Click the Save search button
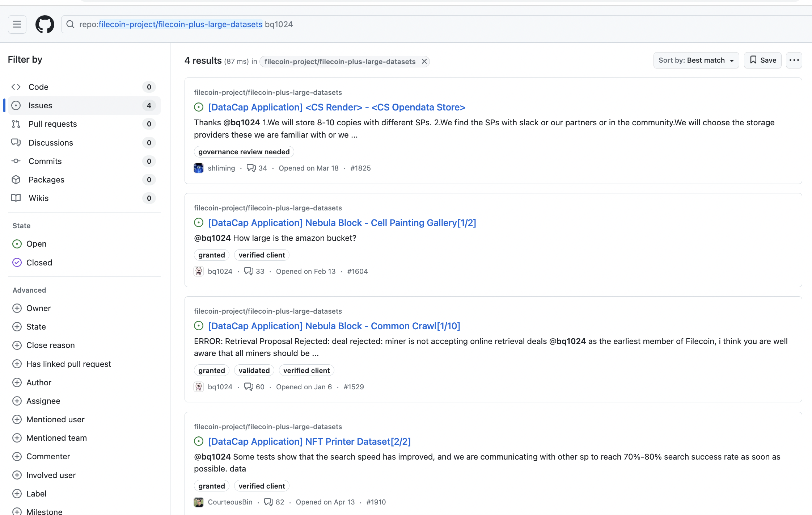The height and width of the screenshot is (515, 812). pos(762,60)
